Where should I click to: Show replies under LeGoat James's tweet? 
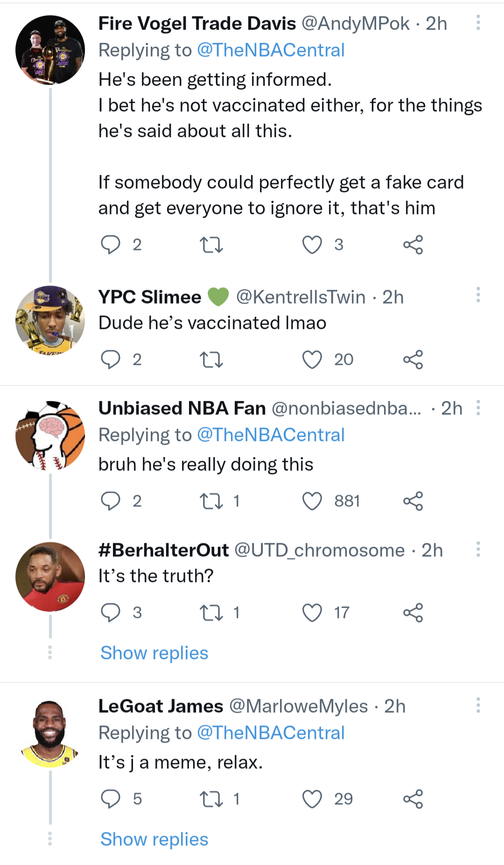point(154,839)
